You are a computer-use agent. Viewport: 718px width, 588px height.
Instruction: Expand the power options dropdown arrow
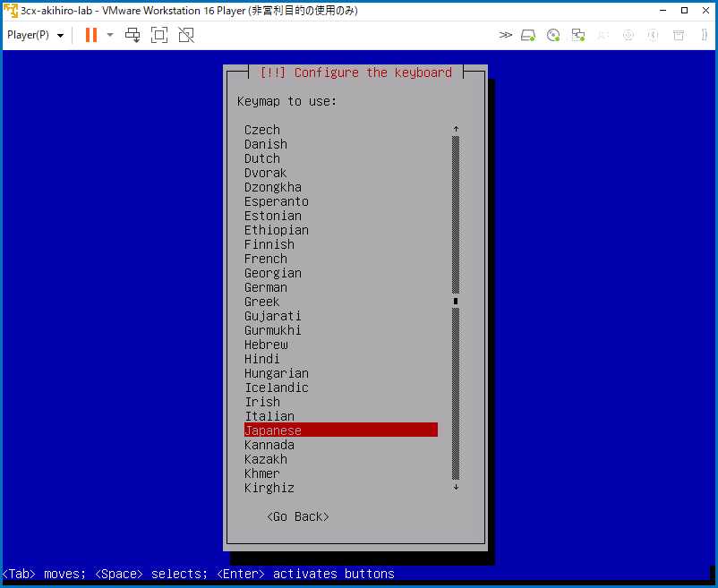[110, 35]
